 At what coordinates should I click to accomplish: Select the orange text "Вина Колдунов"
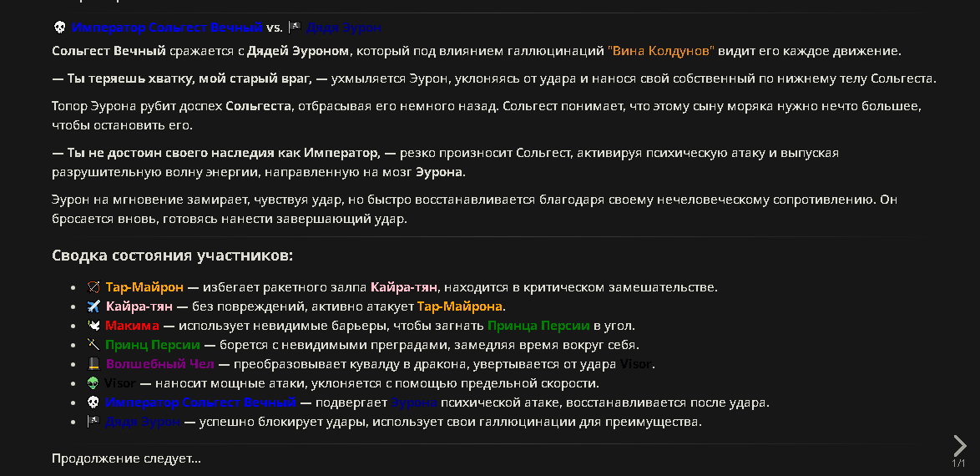(x=661, y=51)
